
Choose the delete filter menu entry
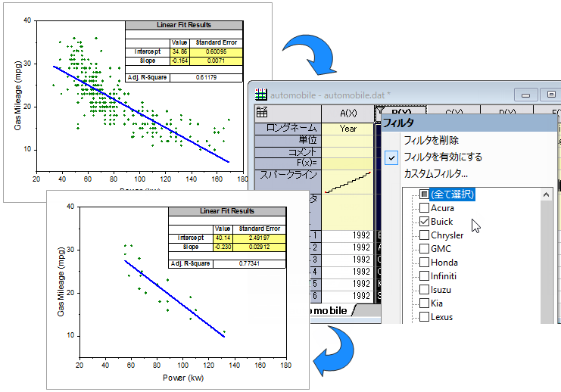431,140
